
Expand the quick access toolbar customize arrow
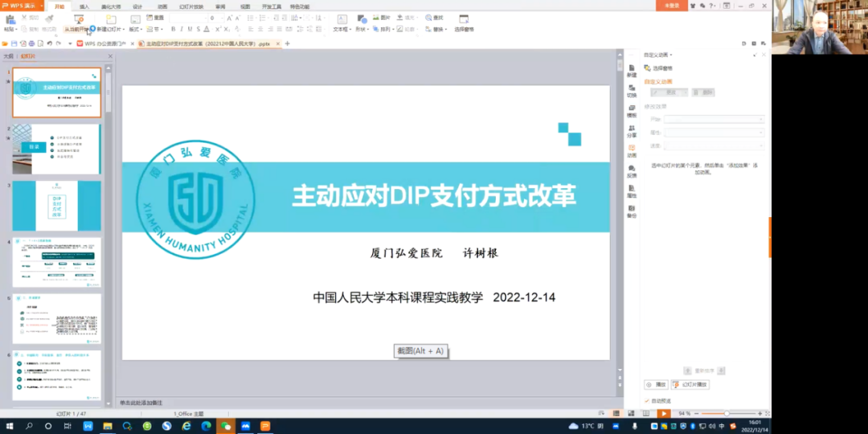(x=70, y=43)
